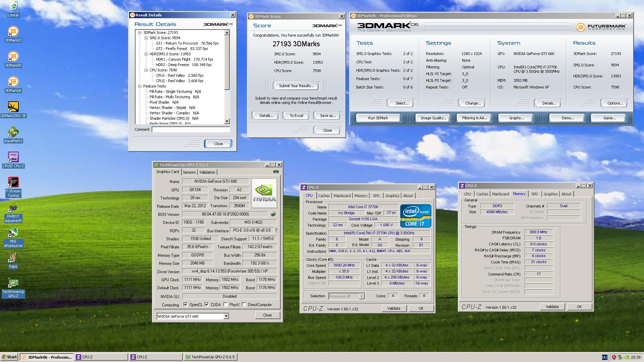Click the HU language indicator in tray
This screenshot has height=362, width=644.
click(604, 357)
